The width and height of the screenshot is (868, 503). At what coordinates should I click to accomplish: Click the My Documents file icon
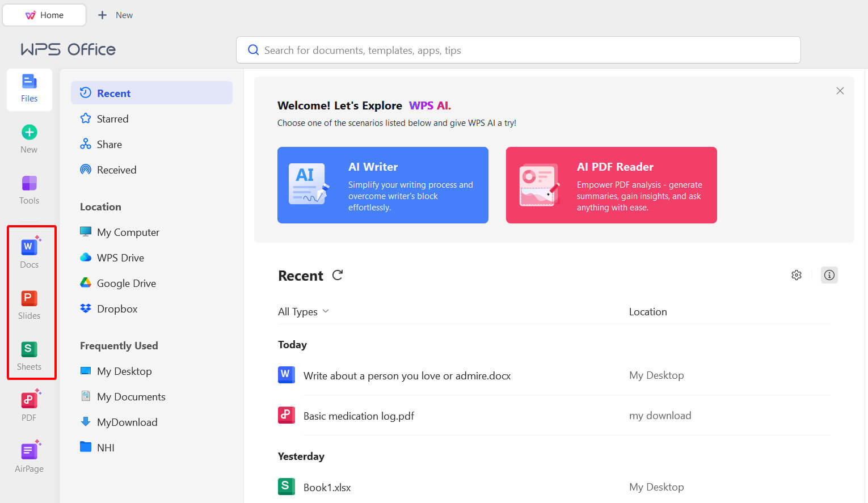[86, 396]
